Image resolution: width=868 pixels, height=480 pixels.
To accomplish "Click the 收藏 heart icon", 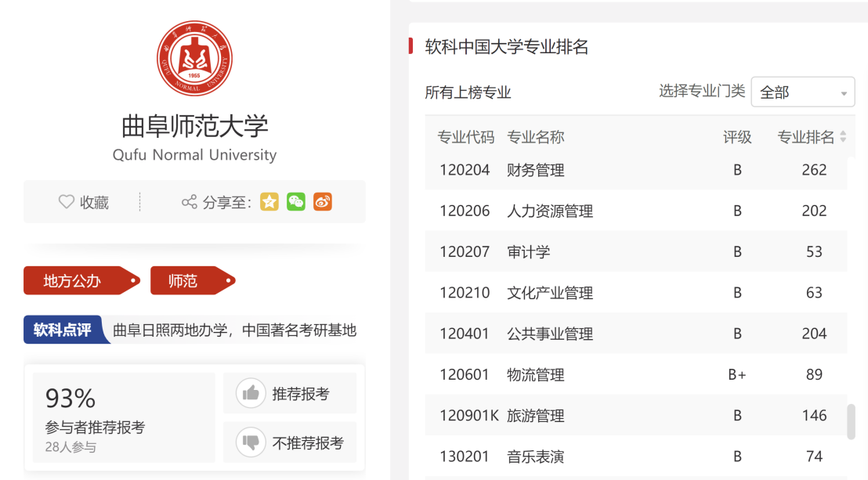I will (x=67, y=201).
